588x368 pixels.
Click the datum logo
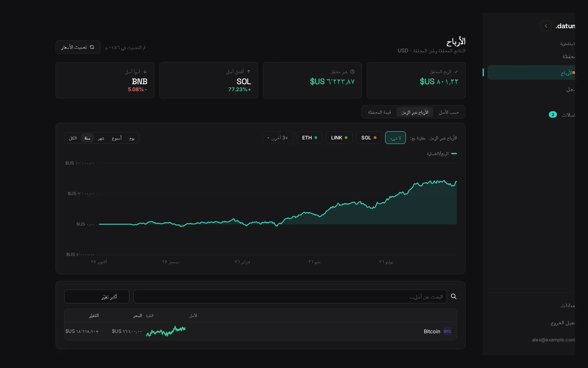pos(565,26)
